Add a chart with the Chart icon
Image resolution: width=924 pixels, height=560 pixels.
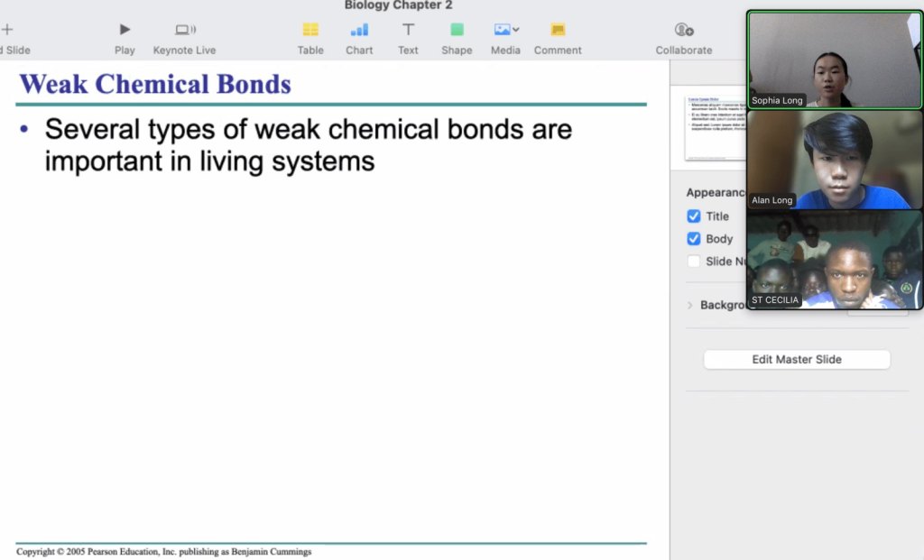[359, 30]
